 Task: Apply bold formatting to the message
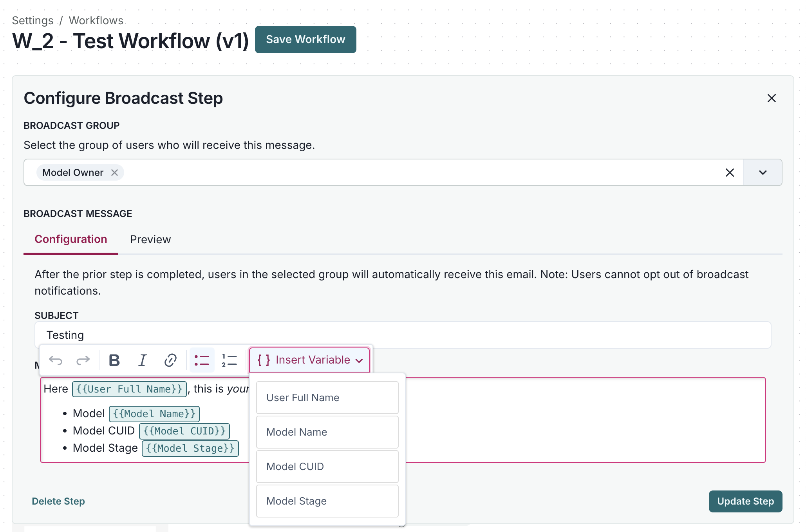tap(114, 360)
